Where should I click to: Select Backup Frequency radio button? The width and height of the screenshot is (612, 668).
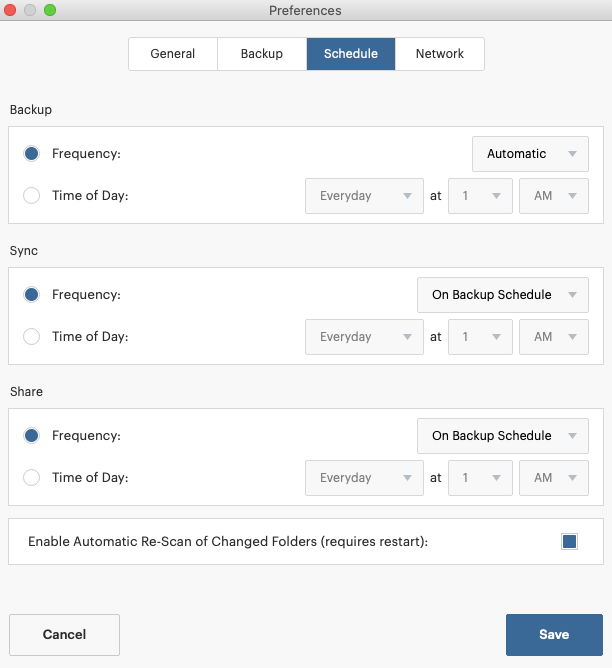32,154
